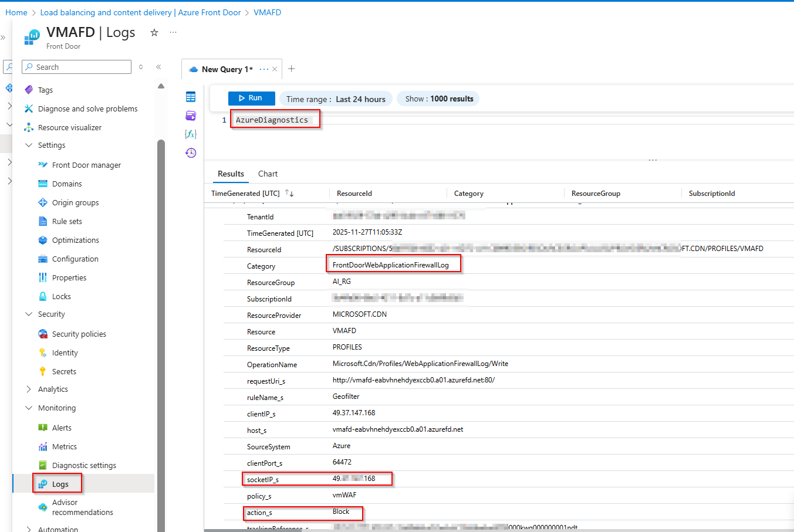Click the Metrics chart icon
794x532 pixels.
[x=43, y=446]
